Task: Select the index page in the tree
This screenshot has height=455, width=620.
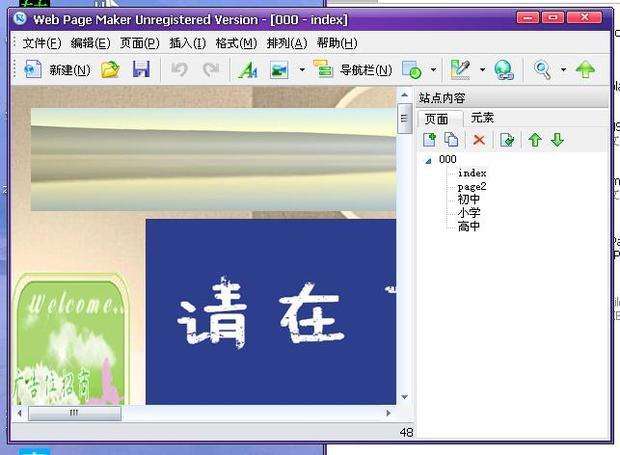Action: [x=472, y=173]
